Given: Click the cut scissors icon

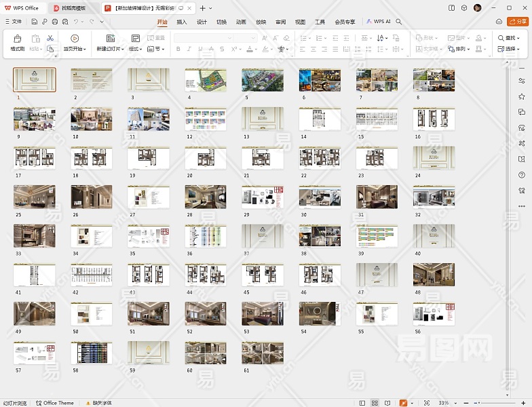Looking at the screenshot, I should click(x=50, y=38).
